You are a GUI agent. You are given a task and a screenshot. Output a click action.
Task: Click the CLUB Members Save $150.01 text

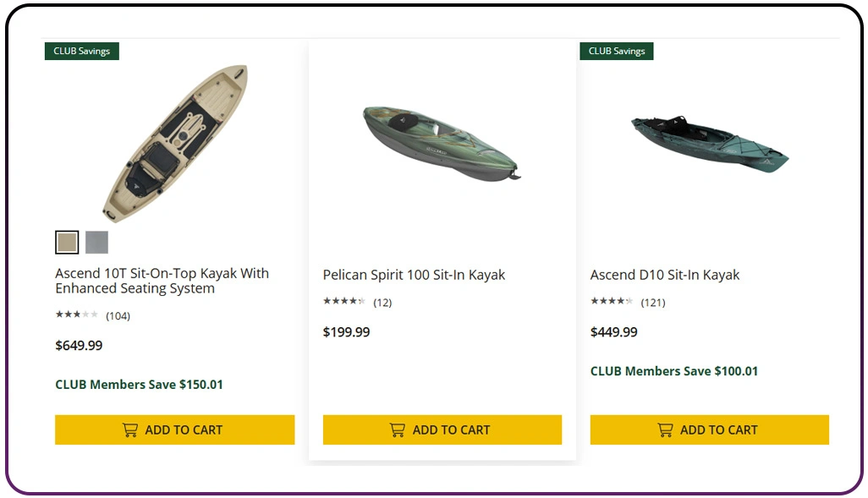click(140, 384)
